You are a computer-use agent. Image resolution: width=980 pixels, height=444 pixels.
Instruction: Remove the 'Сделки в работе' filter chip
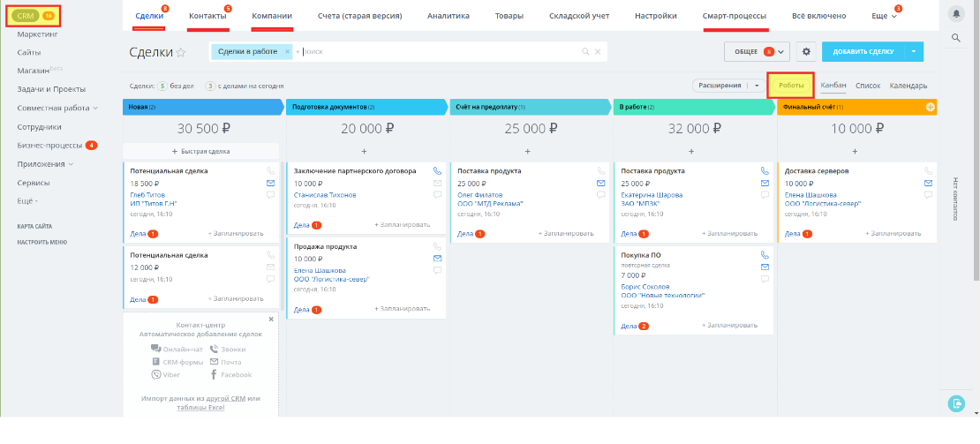coord(287,52)
